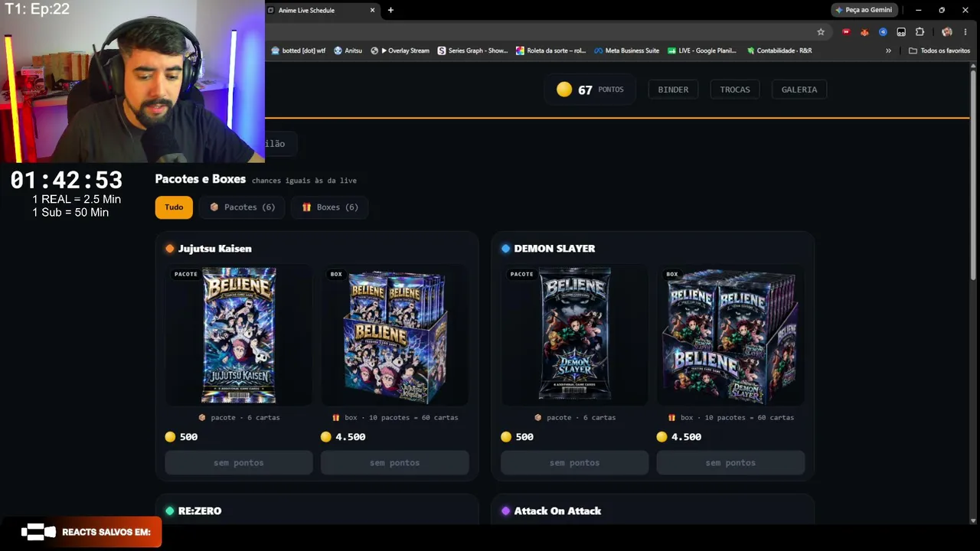
Task: Filter by Boxes (6)
Action: 330,207
